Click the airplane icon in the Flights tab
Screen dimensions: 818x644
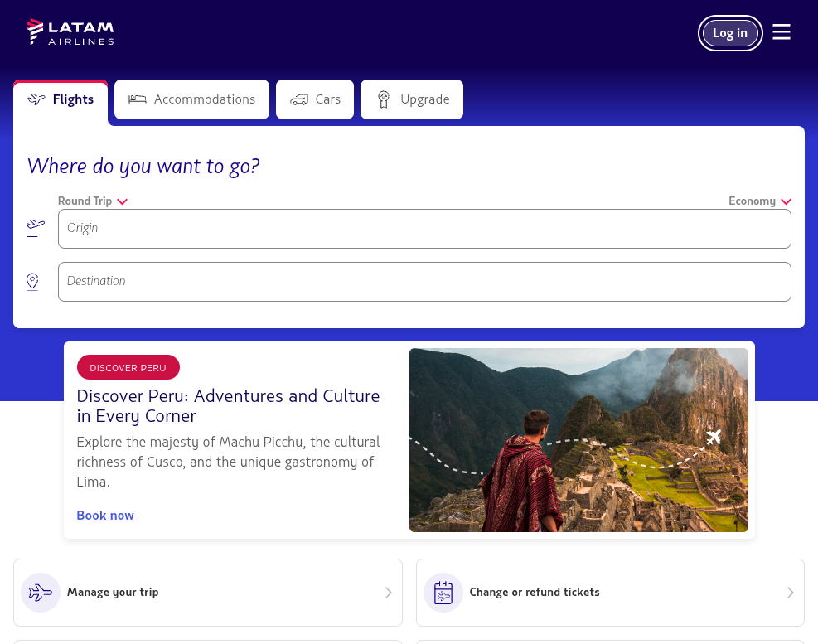click(36, 99)
